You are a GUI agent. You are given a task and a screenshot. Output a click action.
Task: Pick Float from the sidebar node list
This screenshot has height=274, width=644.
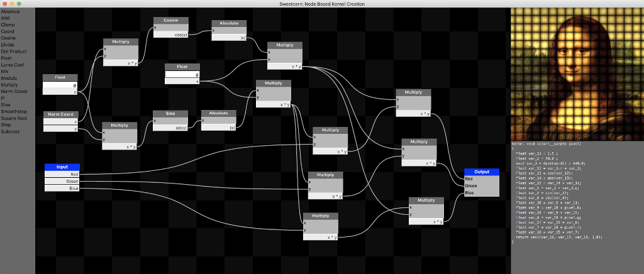pos(6,58)
